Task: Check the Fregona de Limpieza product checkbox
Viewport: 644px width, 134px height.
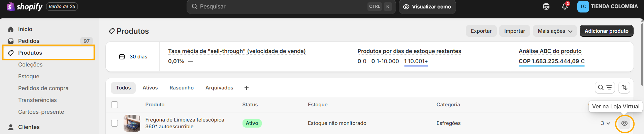Action: tap(115, 123)
